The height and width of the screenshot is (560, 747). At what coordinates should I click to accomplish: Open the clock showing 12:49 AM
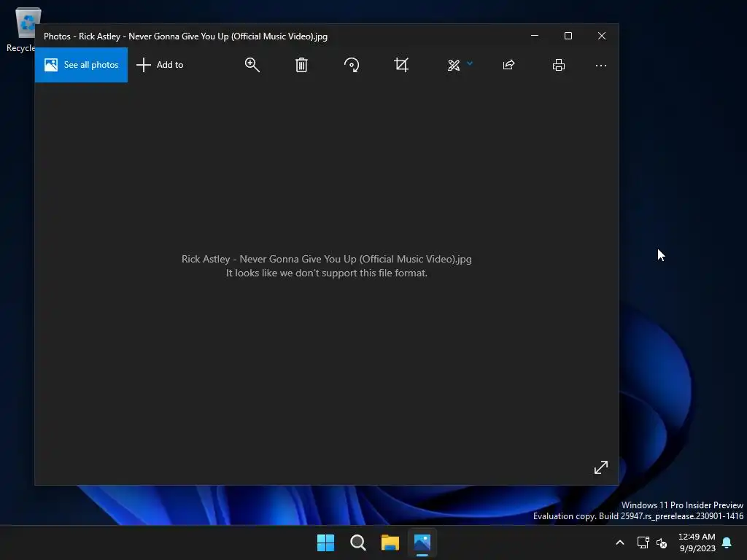point(697,542)
